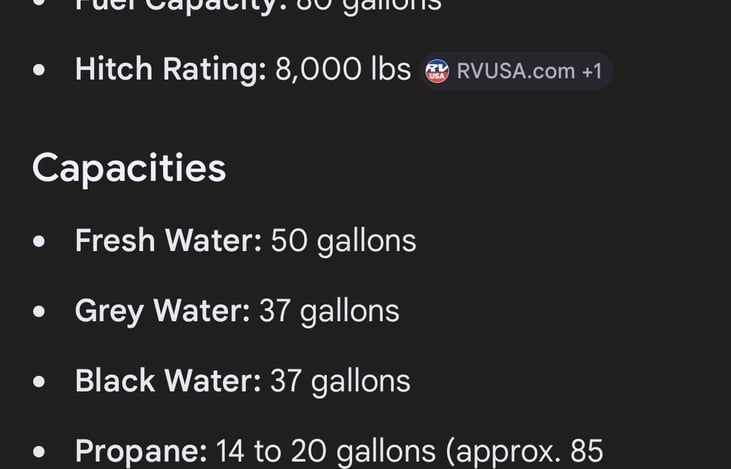
Task: Click the bullet point before Black Water
Action: 39,381
